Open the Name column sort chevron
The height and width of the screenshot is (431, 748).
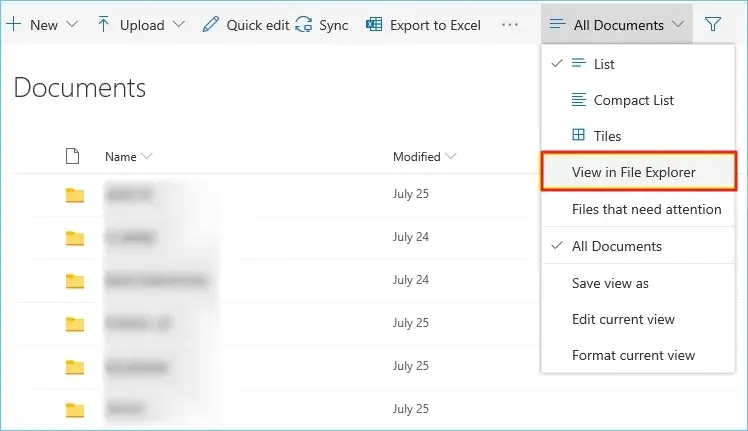pyautogui.click(x=147, y=156)
